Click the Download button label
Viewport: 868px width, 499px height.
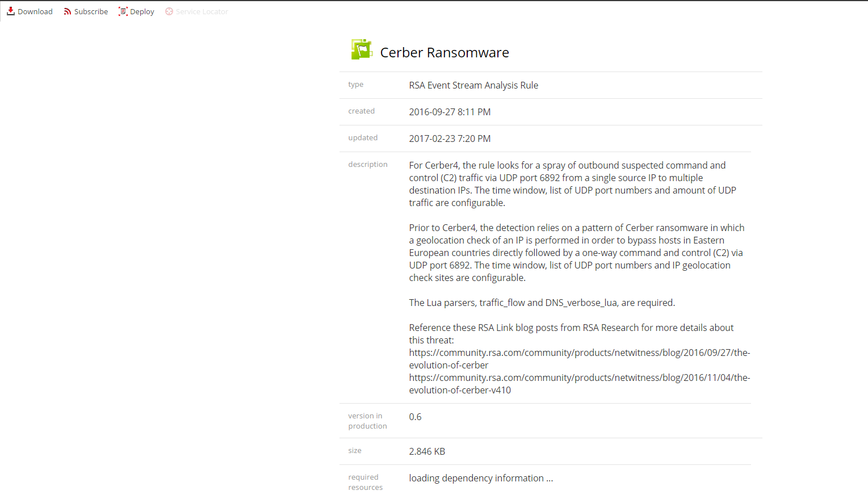(x=35, y=11)
